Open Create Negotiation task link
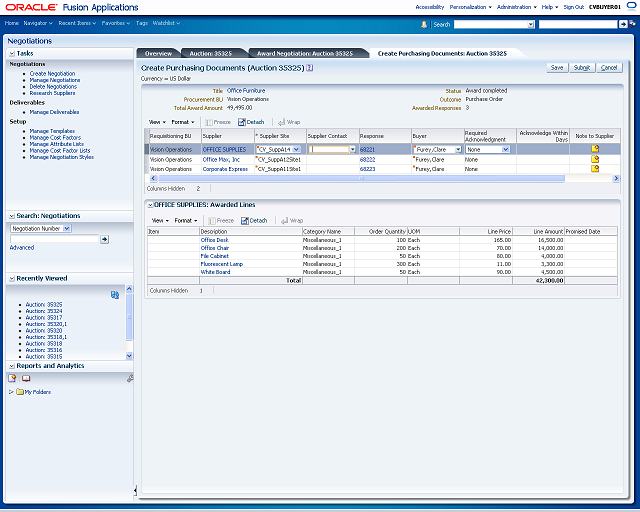The width and height of the screenshot is (640, 512). [52, 73]
